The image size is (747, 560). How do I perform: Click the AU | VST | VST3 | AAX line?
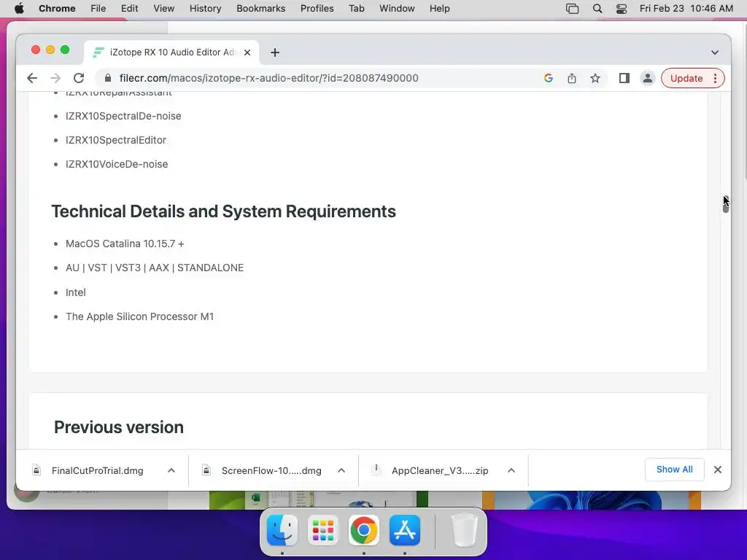point(155,268)
